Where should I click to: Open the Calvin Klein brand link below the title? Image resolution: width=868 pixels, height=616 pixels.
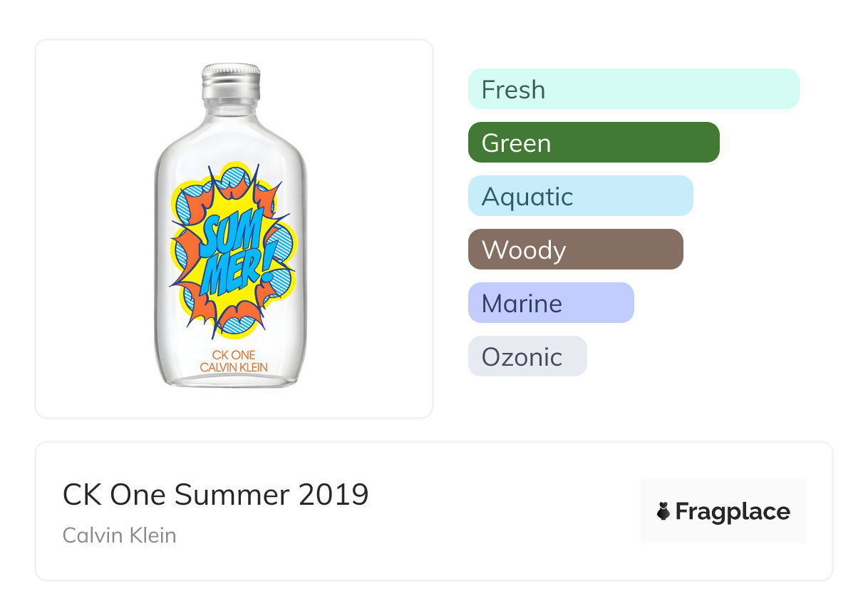pyautogui.click(x=120, y=535)
